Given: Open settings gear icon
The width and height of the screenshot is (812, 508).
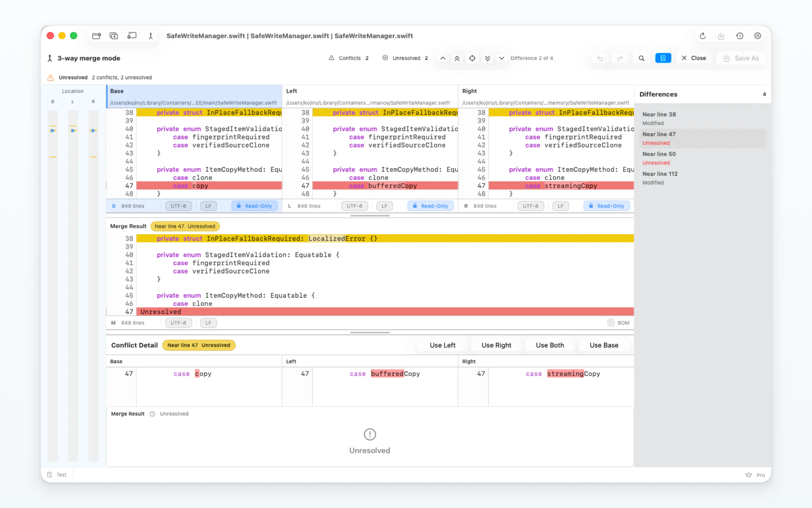Looking at the screenshot, I should [758, 36].
